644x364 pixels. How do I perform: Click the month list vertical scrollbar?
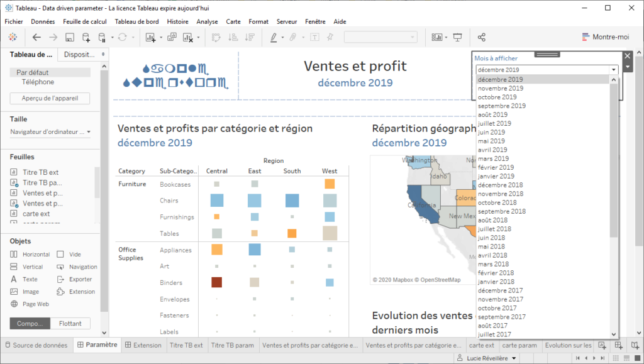[x=614, y=160]
